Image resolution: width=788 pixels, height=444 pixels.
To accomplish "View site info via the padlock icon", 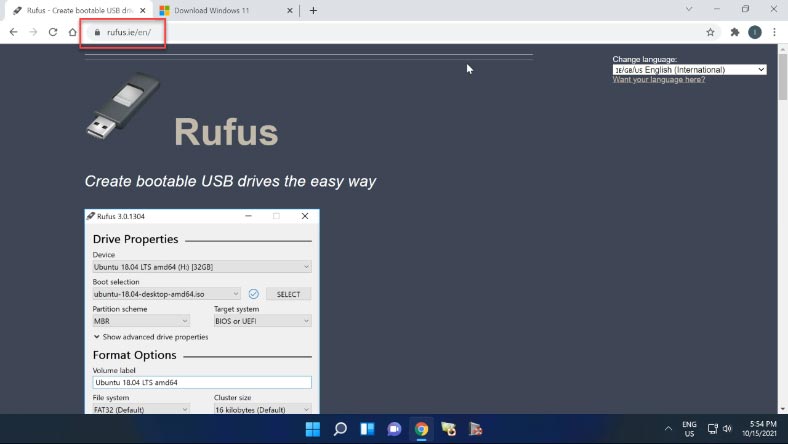I will [x=97, y=32].
